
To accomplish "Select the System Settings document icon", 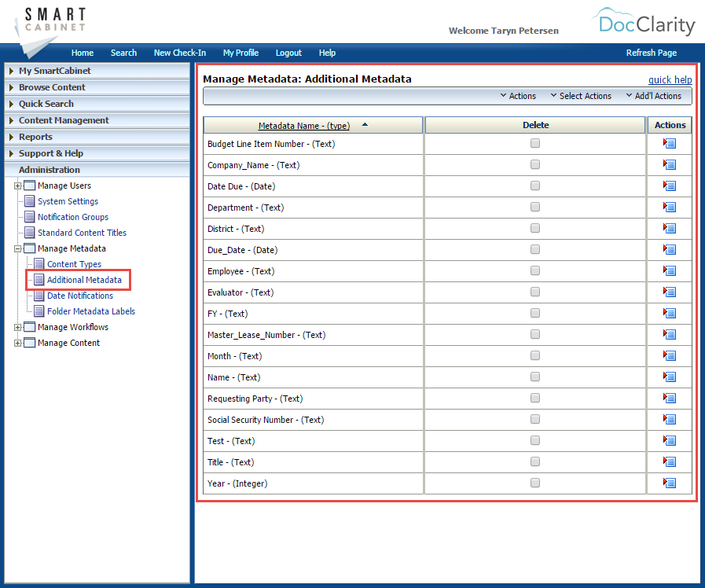I will (28, 201).
